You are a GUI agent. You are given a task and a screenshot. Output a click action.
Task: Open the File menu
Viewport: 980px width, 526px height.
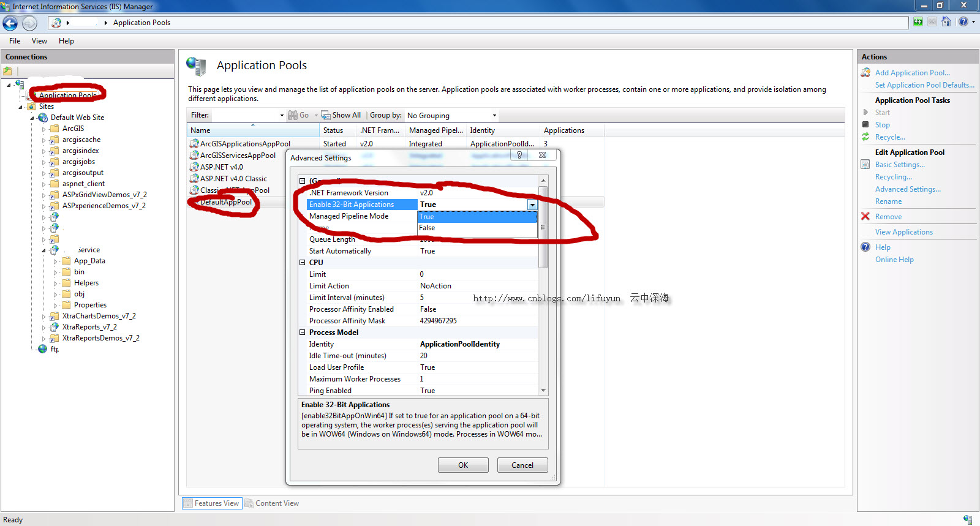tap(15, 41)
